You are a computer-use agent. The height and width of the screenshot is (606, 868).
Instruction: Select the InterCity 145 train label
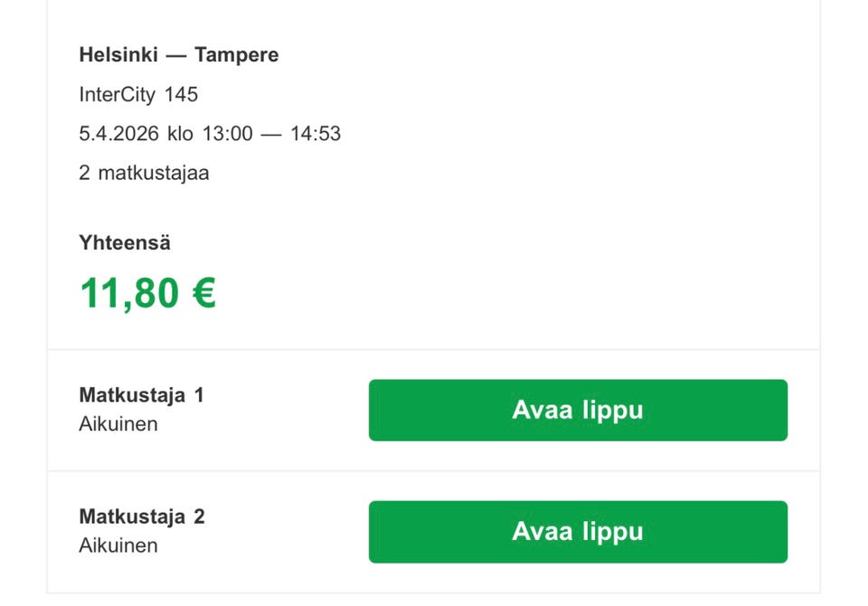138,94
